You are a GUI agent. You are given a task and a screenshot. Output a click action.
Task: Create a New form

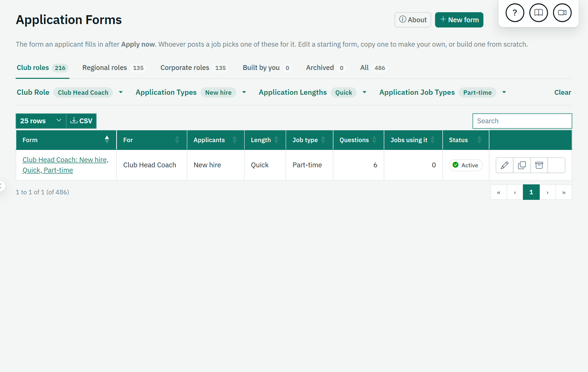tap(459, 20)
